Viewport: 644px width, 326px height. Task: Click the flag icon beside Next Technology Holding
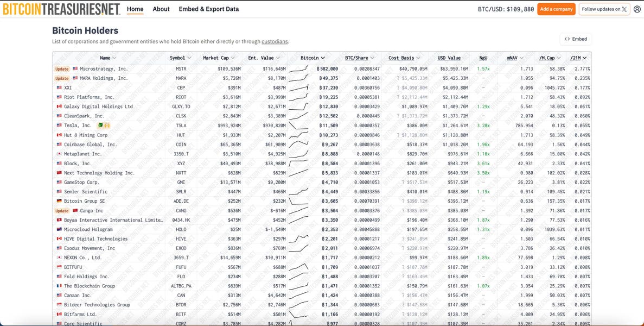(x=59, y=173)
